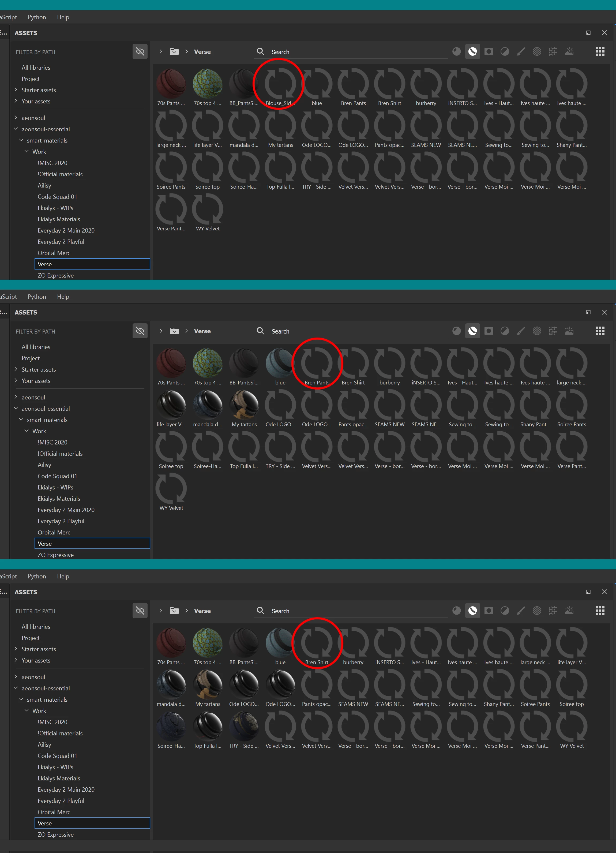Expand Starter assets in top panel tree
616x853 pixels.
pyautogui.click(x=16, y=90)
